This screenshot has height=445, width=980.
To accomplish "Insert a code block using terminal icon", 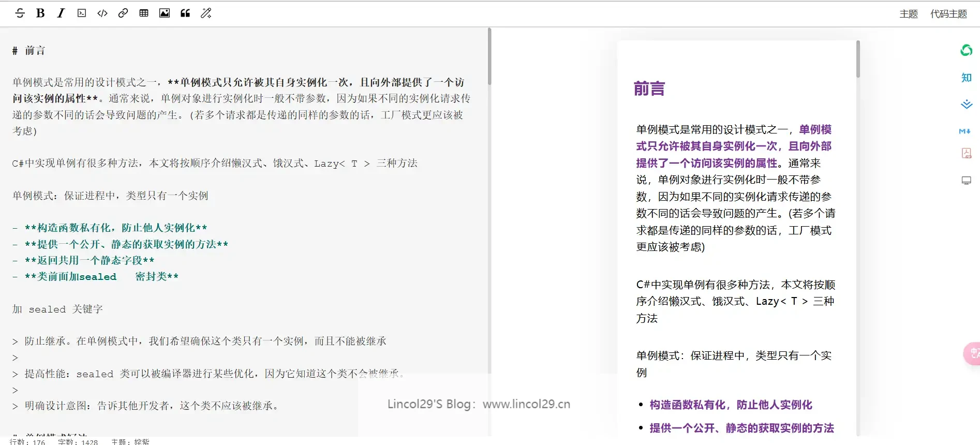I will coord(82,13).
